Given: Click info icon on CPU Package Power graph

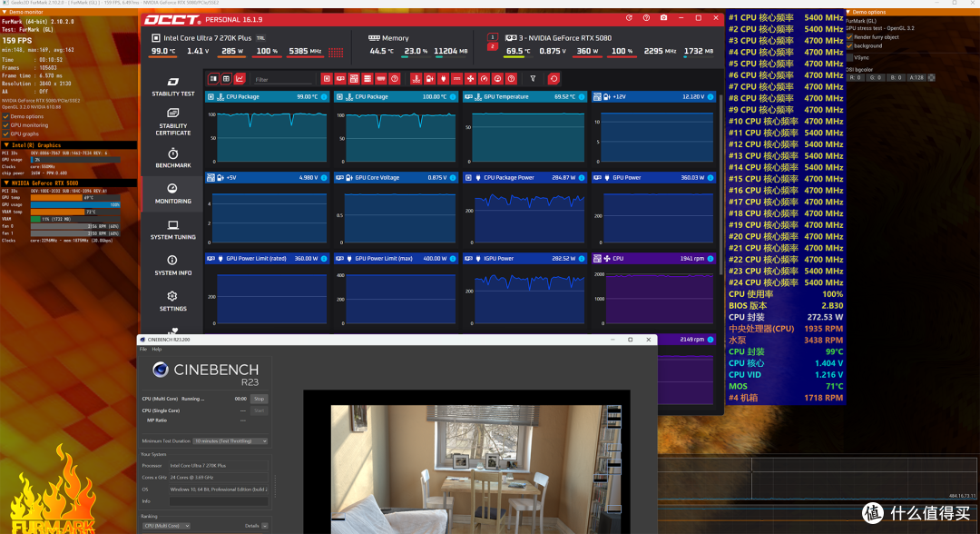Looking at the screenshot, I should pos(582,178).
